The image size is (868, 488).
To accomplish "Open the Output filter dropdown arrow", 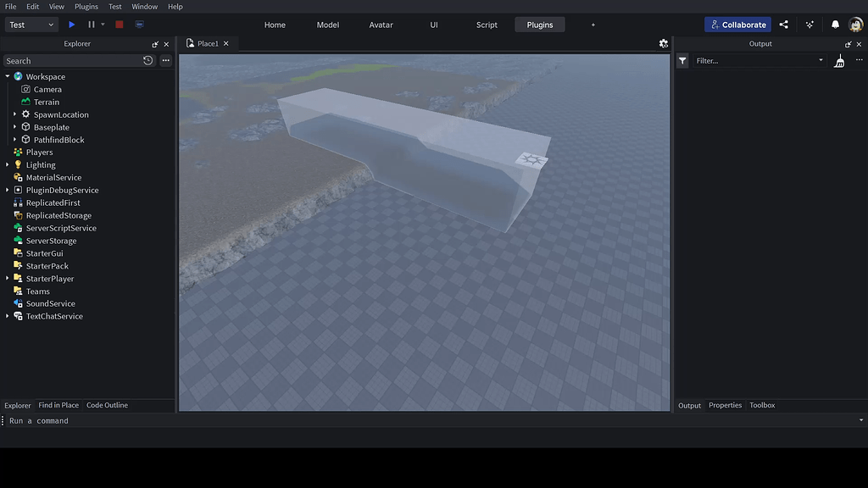I will pyautogui.click(x=821, y=60).
